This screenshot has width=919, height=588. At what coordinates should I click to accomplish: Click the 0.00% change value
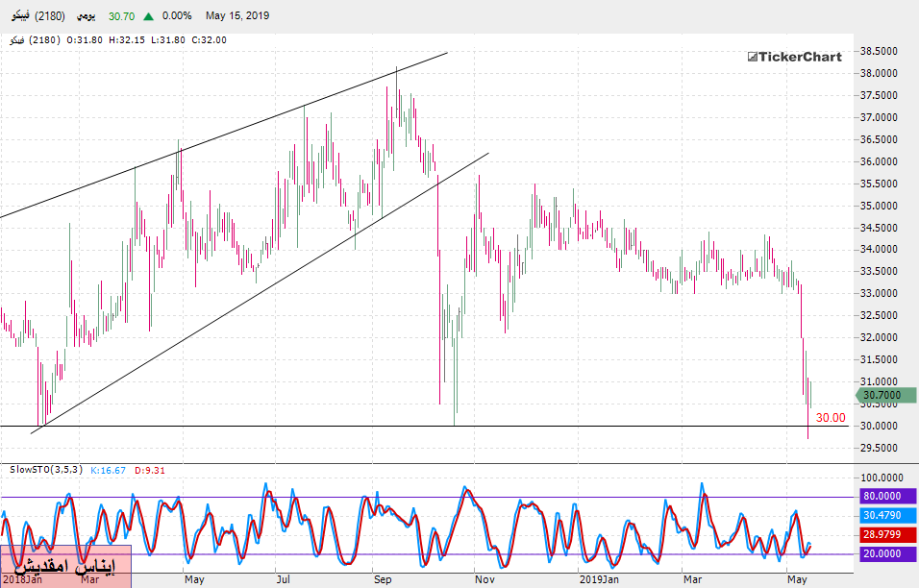pyautogui.click(x=177, y=16)
